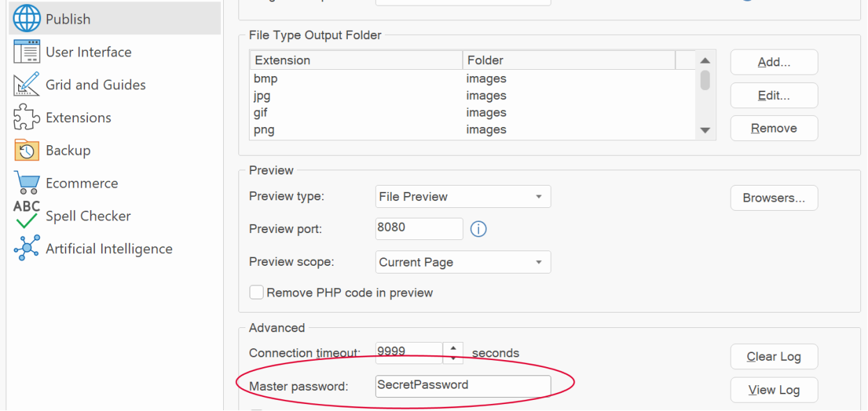Click the info icon beside Preview port
Image resolution: width=868 pixels, height=411 pixels.
(478, 229)
